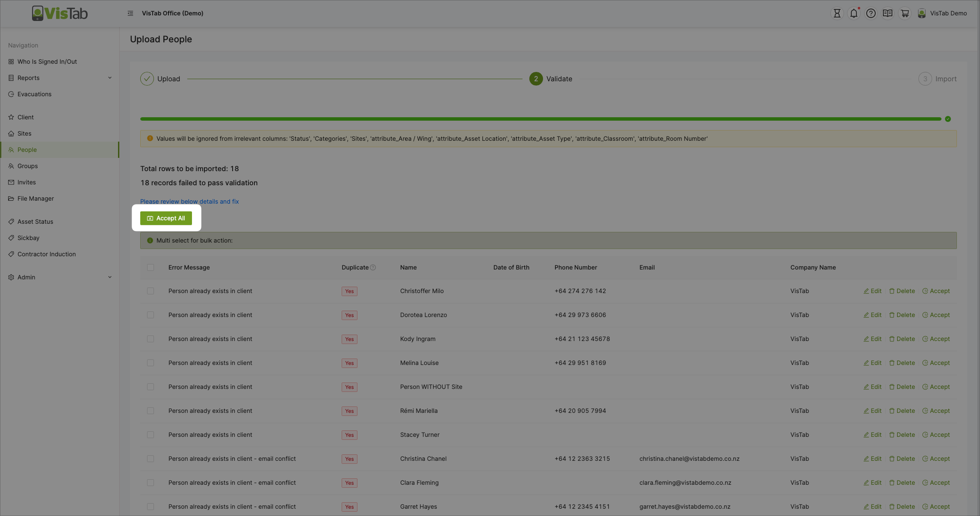Image resolution: width=980 pixels, height=516 pixels.
Task: Open File Manager from sidebar
Action: [x=35, y=199]
